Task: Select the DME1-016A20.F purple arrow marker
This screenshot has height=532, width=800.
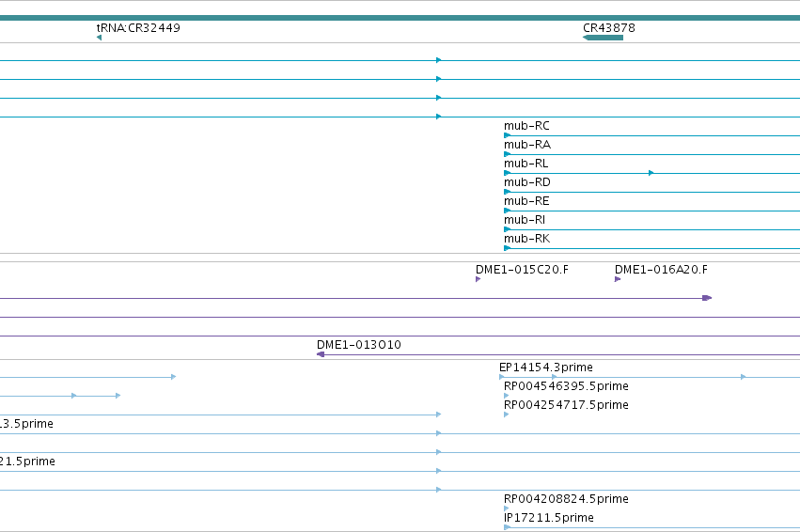Action: click(618, 279)
